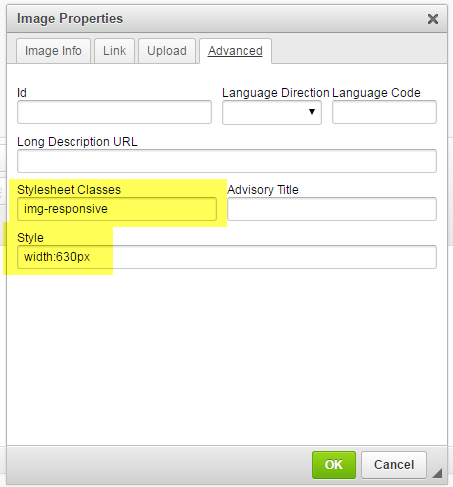This screenshot has height=487, width=453.
Task: Click into the Language Code field
Action: (x=384, y=112)
